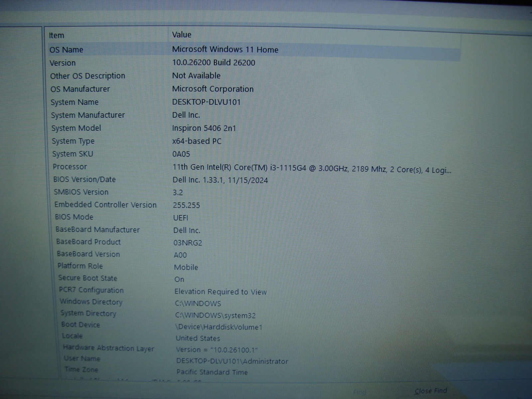Select the System Type row
532x399 pixels.
click(x=73, y=141)
